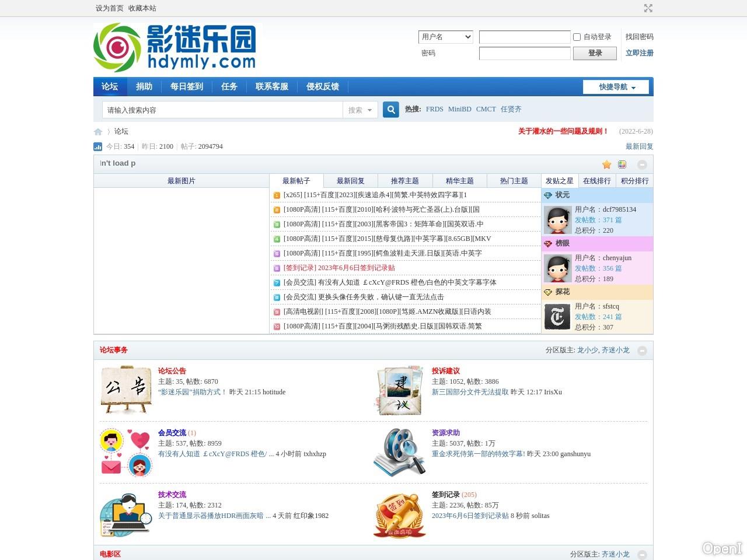The image size is (747, 560).
Task: Click the 登录 login button
Action: point(595,53)
